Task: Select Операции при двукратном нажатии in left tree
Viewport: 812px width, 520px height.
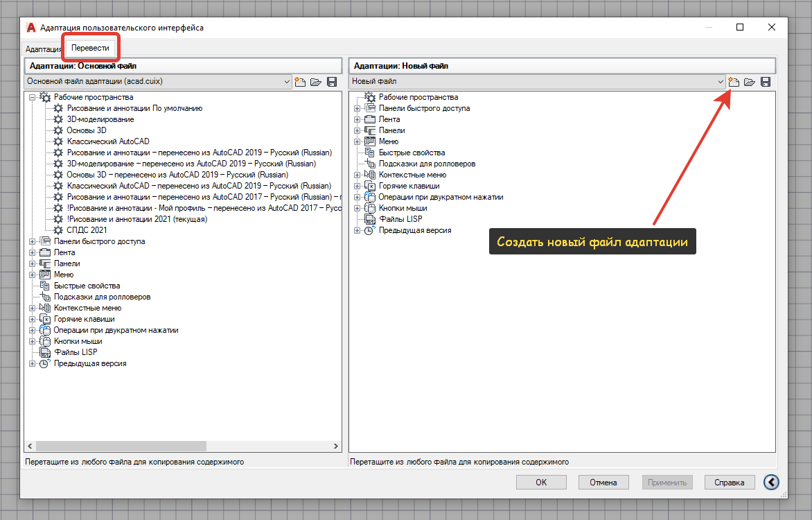Action: point(116,330)
